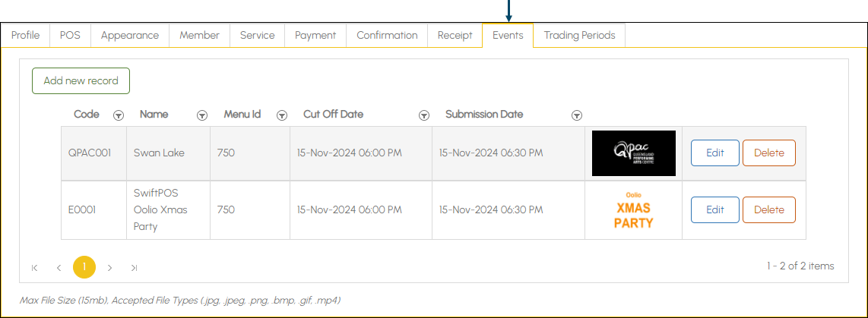Edit the SwiftPOS Oolio Xmas Party event
Image resolution: width=868 pixels, height=318 pixels.
click(x=715, y=209)
